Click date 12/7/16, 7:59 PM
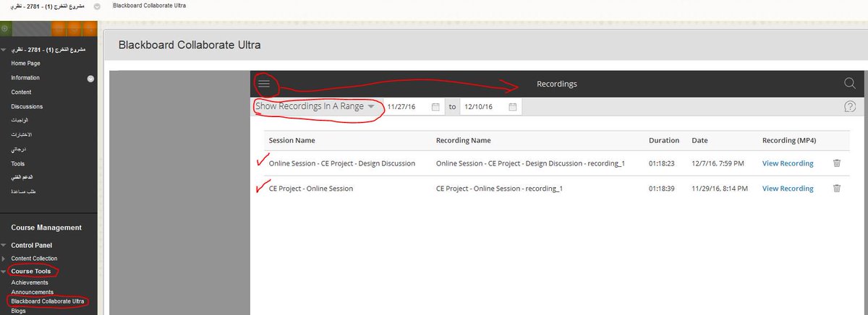868x315 pixels. [x=719, y=163]
